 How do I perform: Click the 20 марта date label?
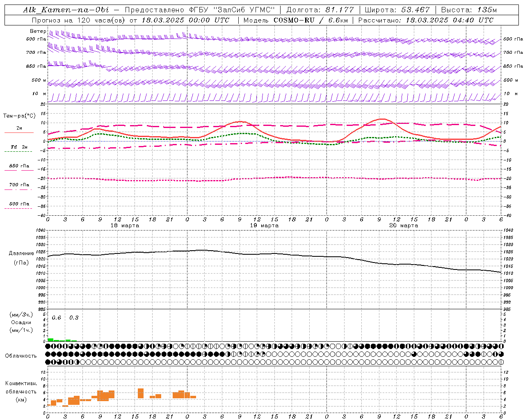click(x=404, y=226)
